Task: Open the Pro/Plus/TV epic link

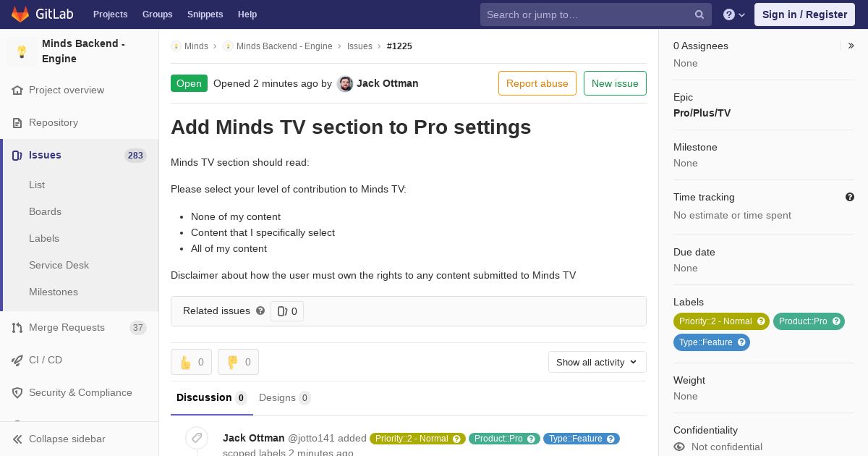Action: point(702,114)
